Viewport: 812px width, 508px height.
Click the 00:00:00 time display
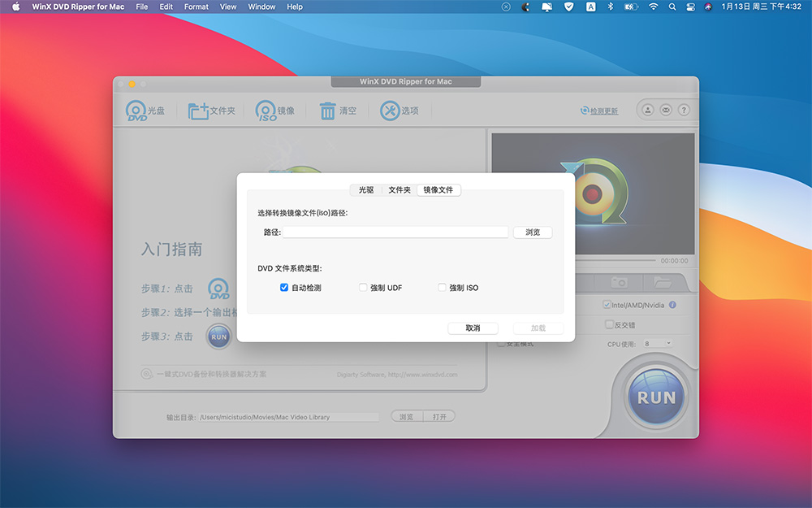click(674, 261)
